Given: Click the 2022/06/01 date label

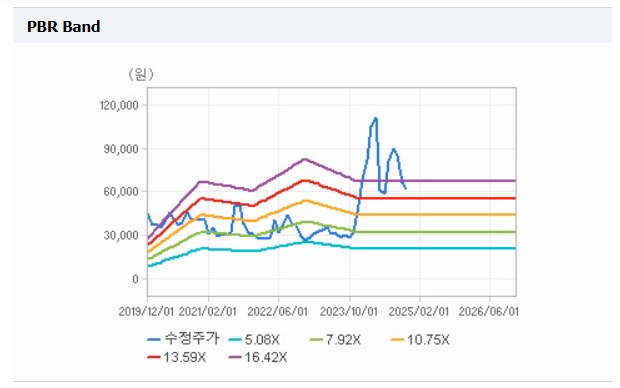Looking at the screenshot, I should pyautogui.click(x=278, y=312).
